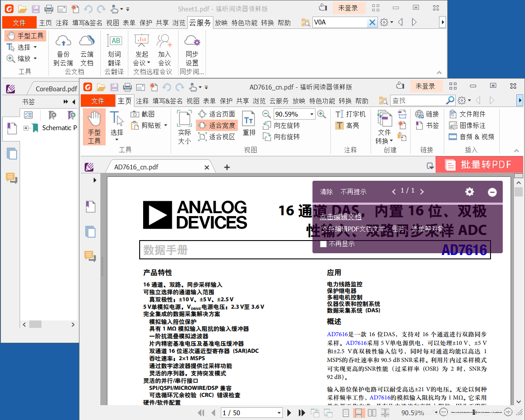Expand the Select (选择) dropdown in the AD7616 window
This screenshot has height=420, width=525.
[117, 140]
